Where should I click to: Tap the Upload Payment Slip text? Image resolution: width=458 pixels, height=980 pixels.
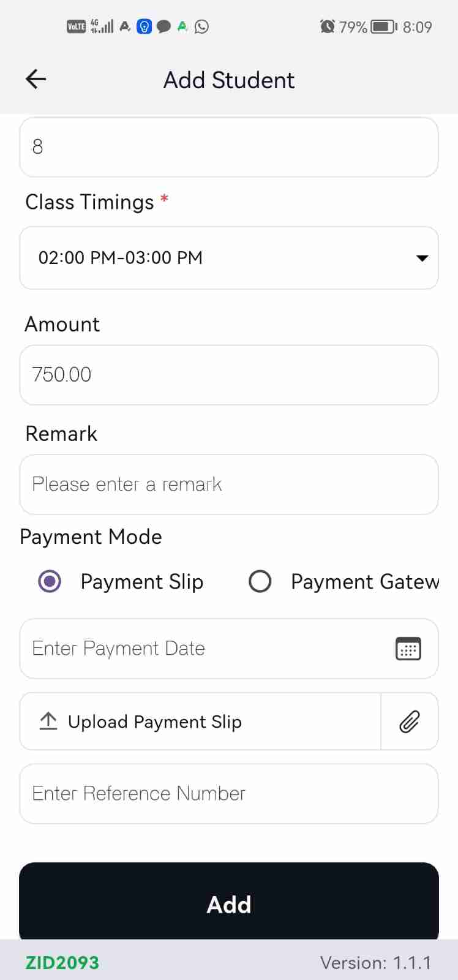(155, 722)
